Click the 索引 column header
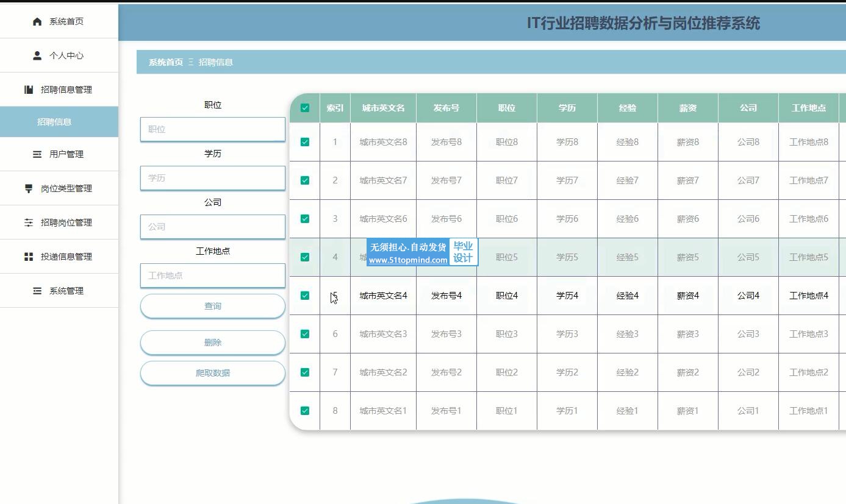 [x=335, y=108]
